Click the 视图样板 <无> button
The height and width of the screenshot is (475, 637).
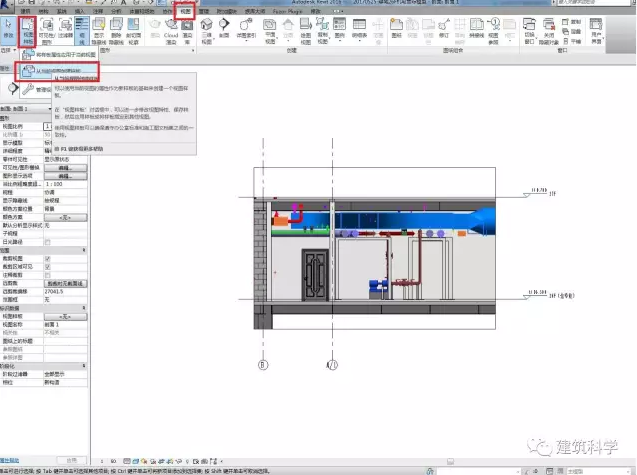(65, 317)
